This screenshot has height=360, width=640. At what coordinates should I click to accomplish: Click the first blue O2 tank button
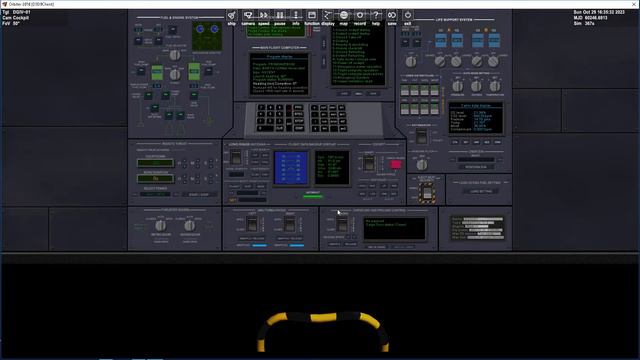tap(441, 40)
